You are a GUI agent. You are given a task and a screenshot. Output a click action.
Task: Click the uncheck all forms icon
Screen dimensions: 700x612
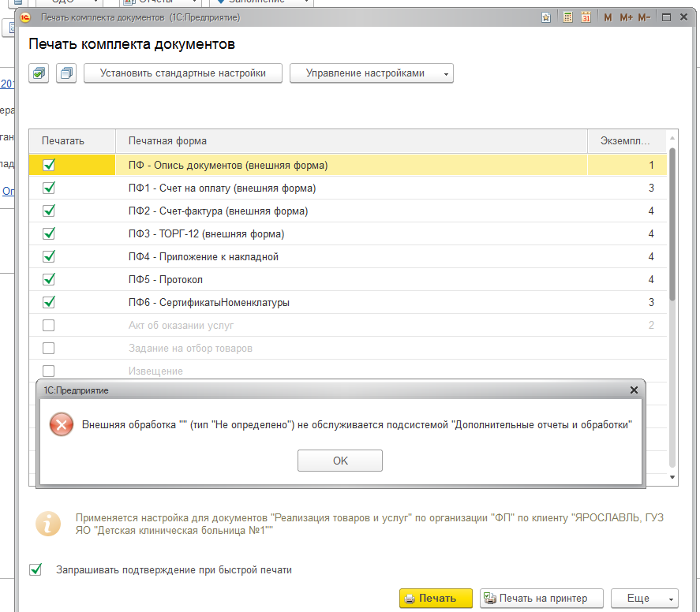[66, 73]
